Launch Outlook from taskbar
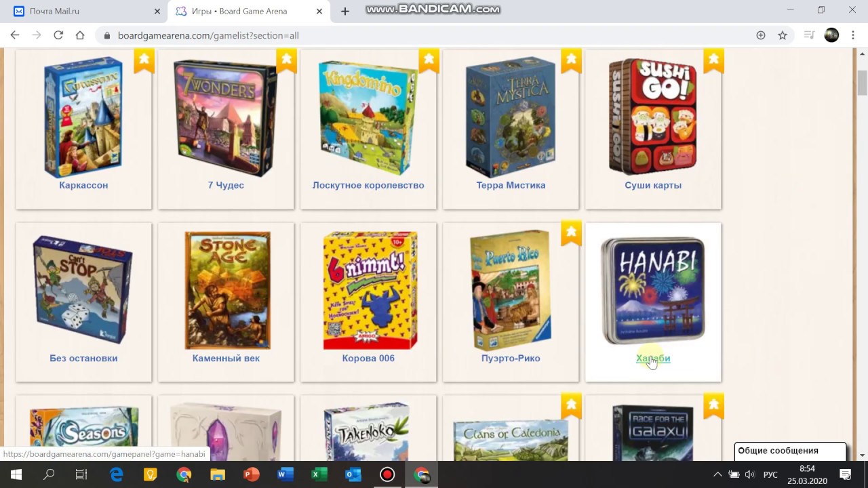Viewport: 868px width, 488px height. pos(353,474)
